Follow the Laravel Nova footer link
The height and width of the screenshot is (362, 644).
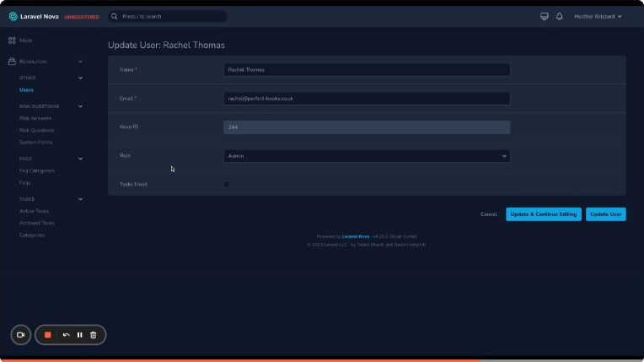pyautogui.click(x=355, y=236)
